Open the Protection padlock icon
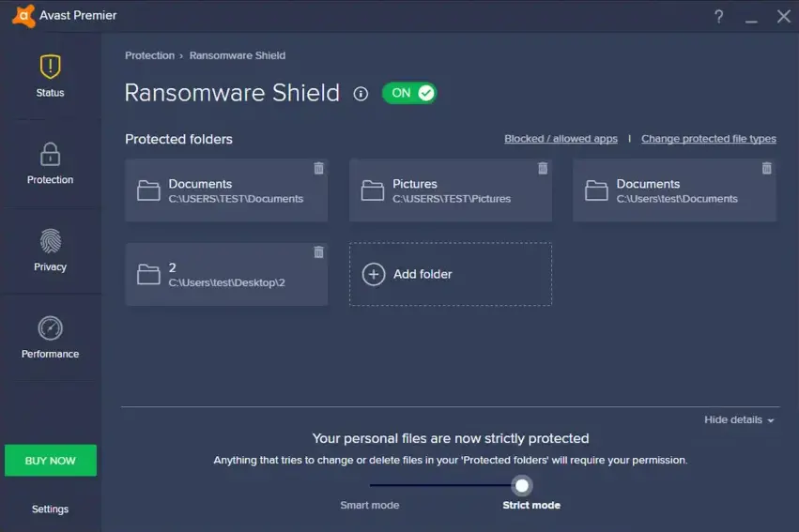This screenshot has height=532, width=799. (x=50, y=154)
